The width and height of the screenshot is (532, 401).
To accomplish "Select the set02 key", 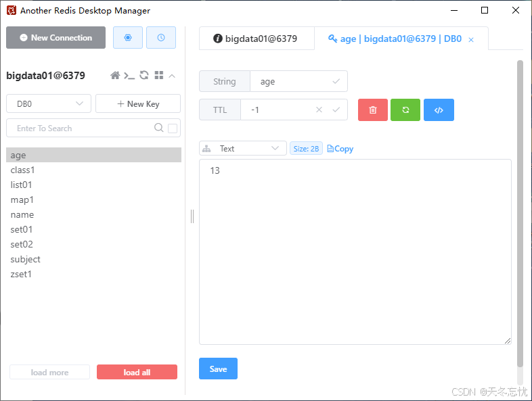I will pos(93,244).
